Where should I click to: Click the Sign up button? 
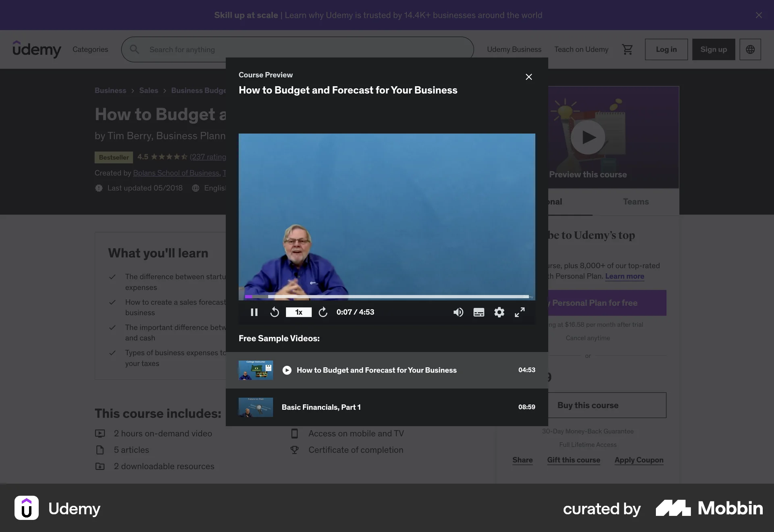713,49
